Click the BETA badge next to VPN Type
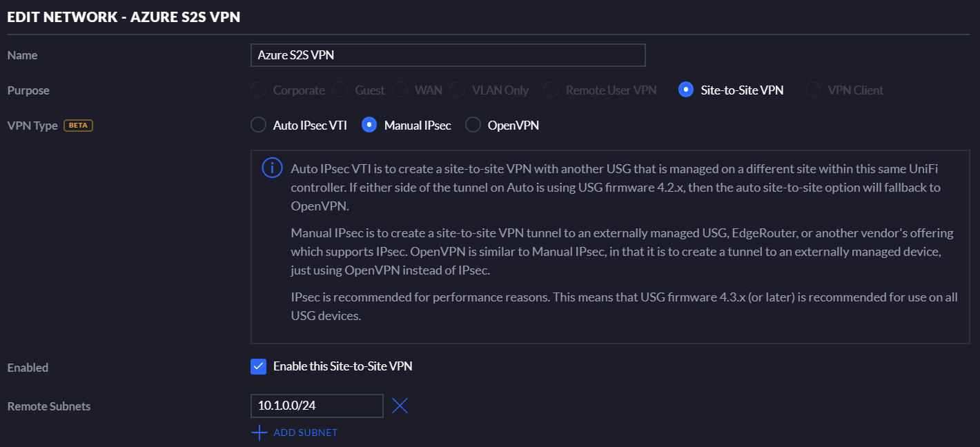 click(78, 126)
